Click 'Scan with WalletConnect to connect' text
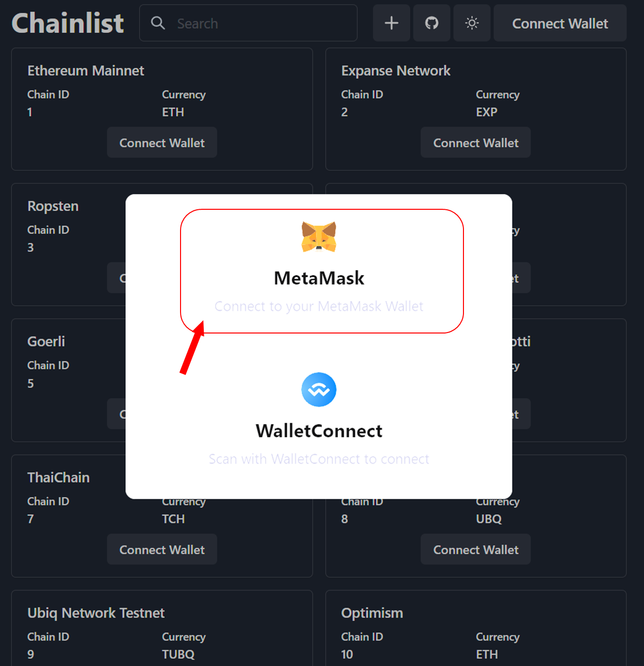Screen dimensions: 644x666 point(319,459)
